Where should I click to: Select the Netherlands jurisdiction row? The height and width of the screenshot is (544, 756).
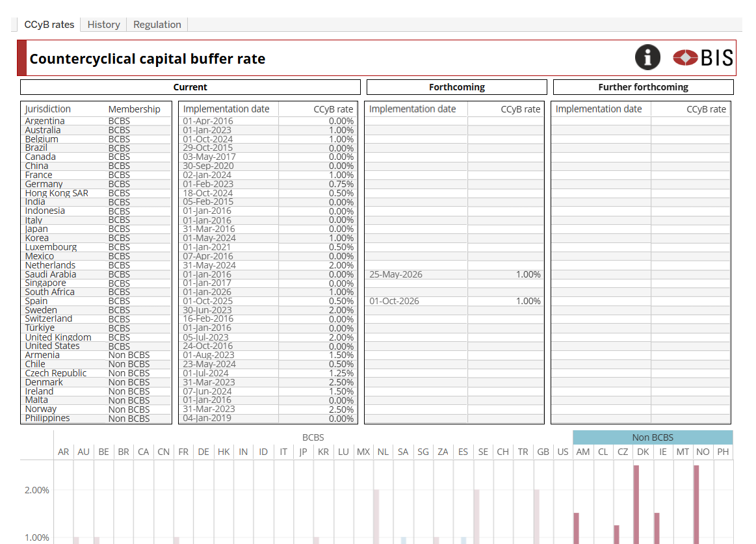96,265
